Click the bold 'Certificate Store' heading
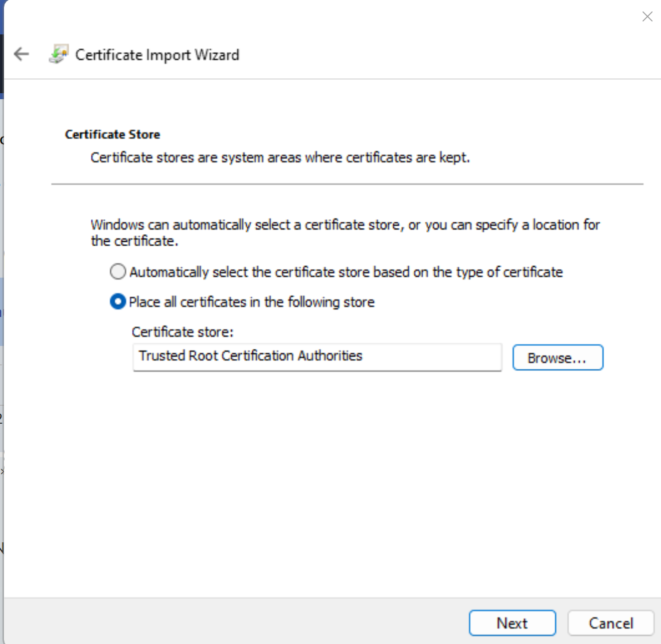The image size is (661, 644). pyautogui.click(x=113, y=135)
